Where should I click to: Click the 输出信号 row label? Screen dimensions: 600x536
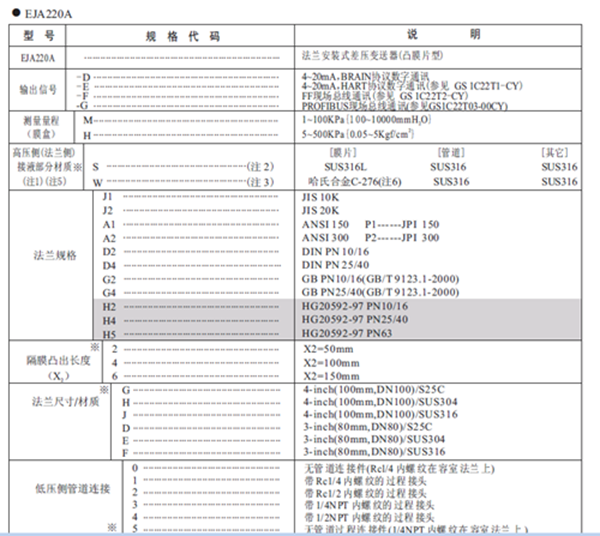tap(38, 90)
